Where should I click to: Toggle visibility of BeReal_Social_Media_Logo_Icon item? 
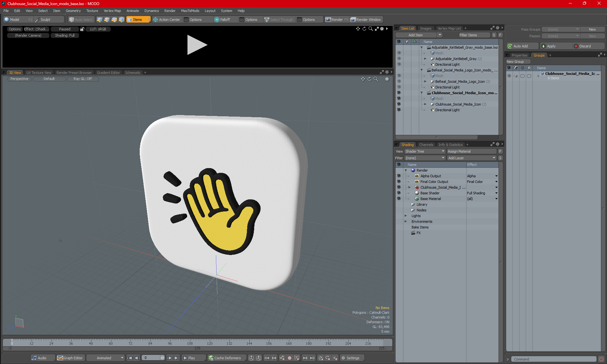[399, 82]
